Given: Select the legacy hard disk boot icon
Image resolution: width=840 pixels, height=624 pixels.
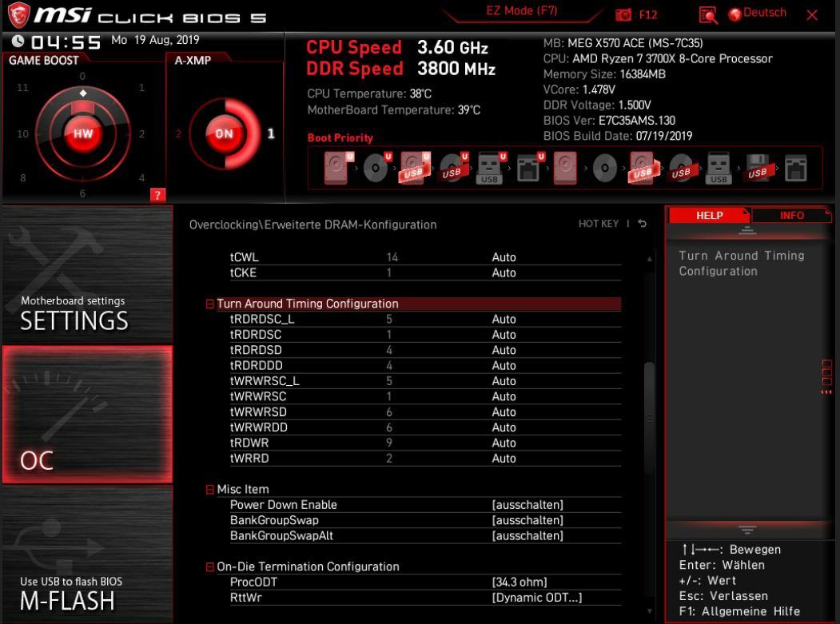Looking at the screenshot, I should click(x=565, y=169).
